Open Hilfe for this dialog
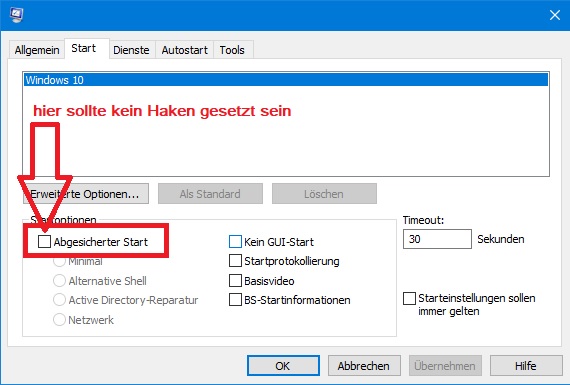Image resolution: width=570 pixels, height=385 pixels. [x=526, y=365]
